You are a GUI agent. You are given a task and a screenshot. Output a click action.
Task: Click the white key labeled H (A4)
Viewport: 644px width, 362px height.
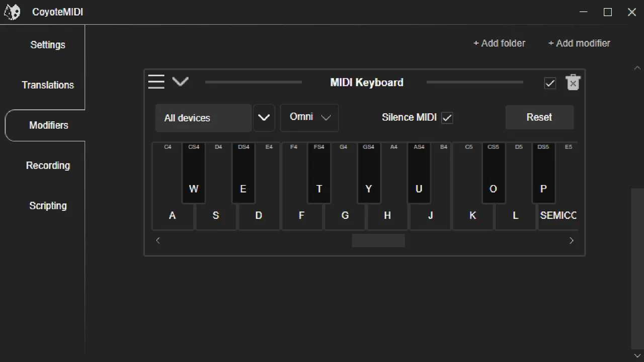coord(387,216)
